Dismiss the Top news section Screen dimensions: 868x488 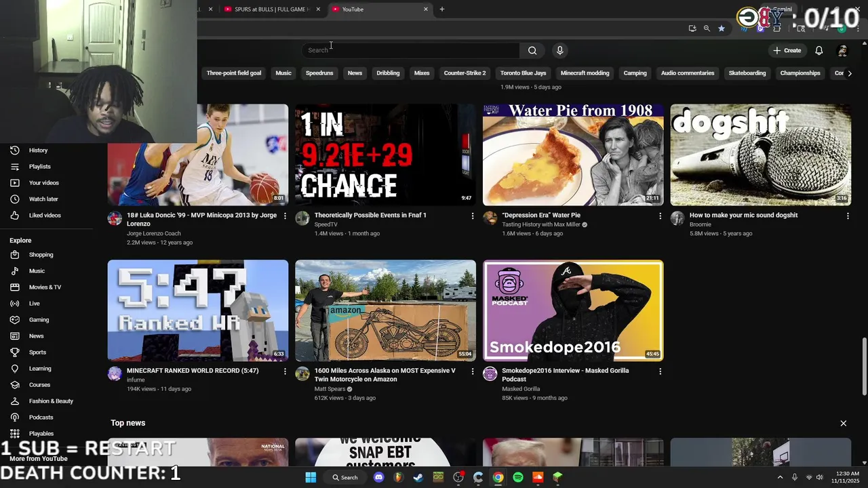point(844,423)
